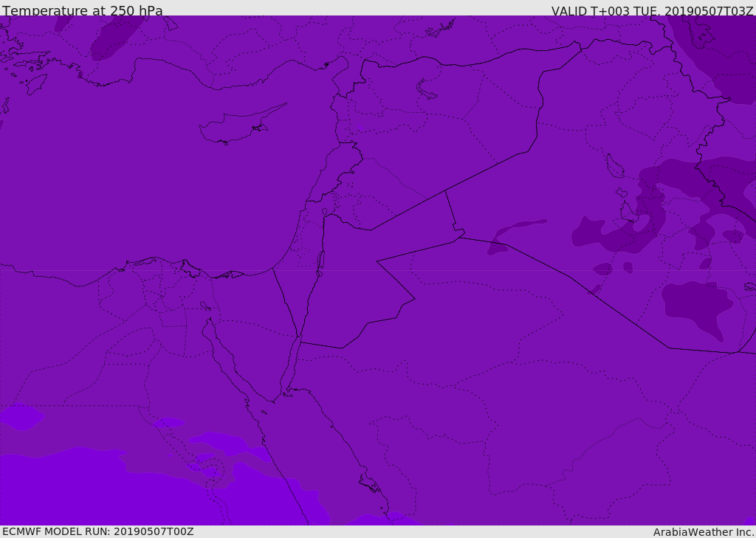
Task: Click the large dark blob in lower-right
Action: pos(694,304)
